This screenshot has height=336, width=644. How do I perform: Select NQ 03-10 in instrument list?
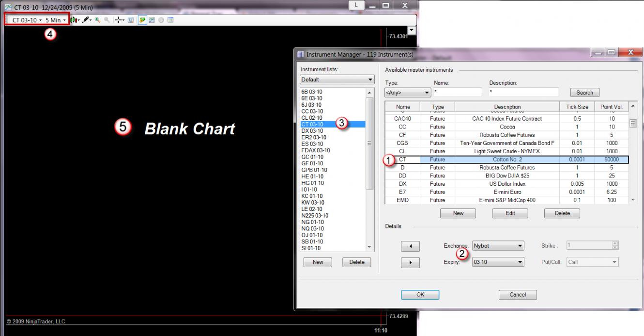(x=333, y=229)
